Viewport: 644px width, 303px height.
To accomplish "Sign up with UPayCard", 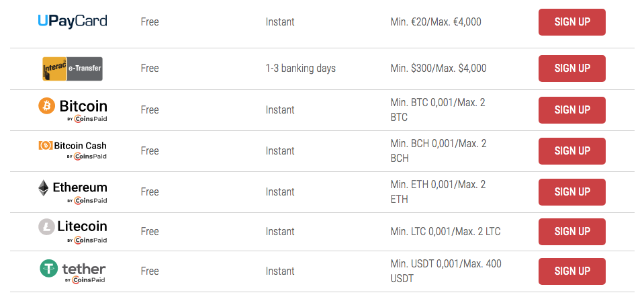I will [x=572, y=22].
